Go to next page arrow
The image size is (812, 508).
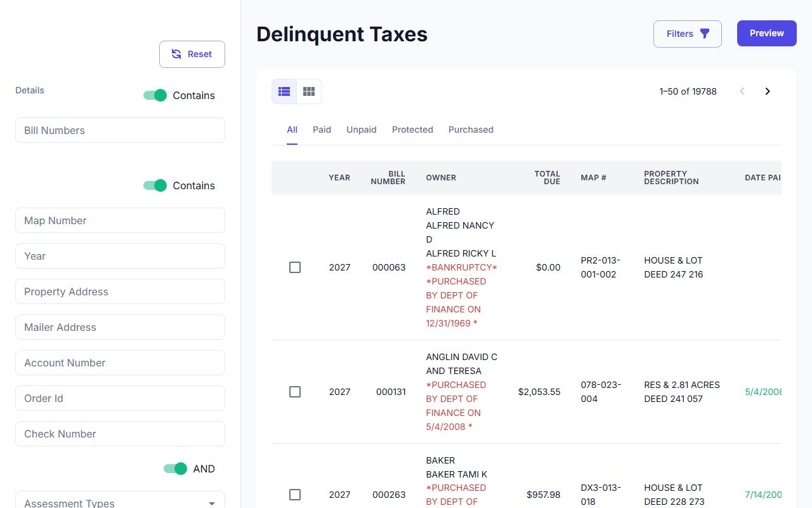pyautogui.click(x=768, y=91)
